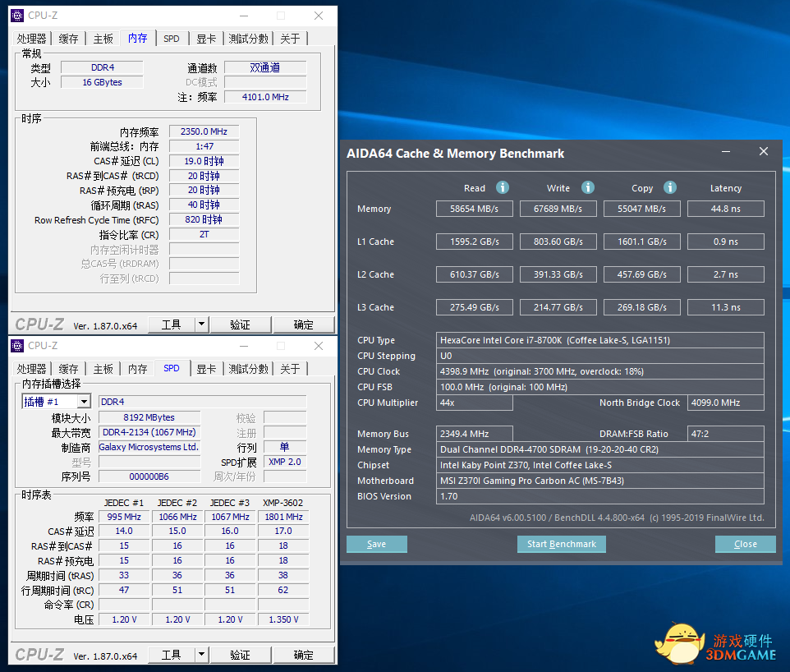790x672 pixels.
Task: Close the AIDA64 window with the X
Action: pyautogui.click(x=764, y=151)
